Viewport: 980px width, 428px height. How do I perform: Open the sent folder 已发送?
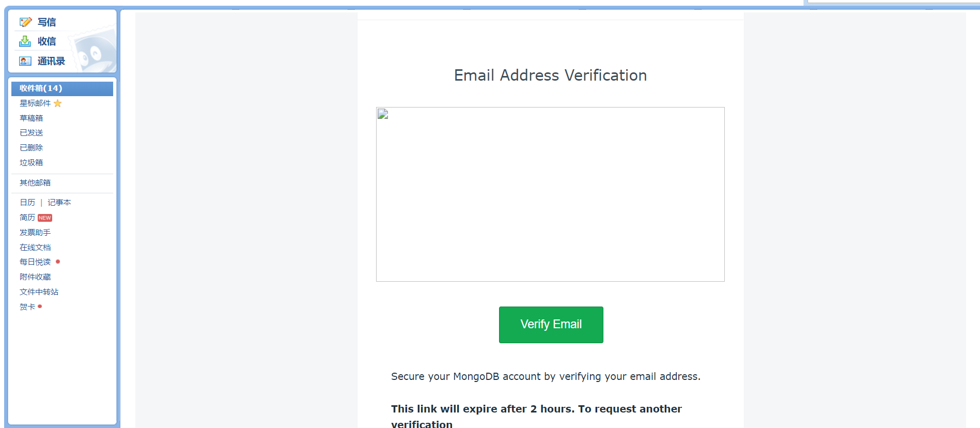(x=32, y=133)
